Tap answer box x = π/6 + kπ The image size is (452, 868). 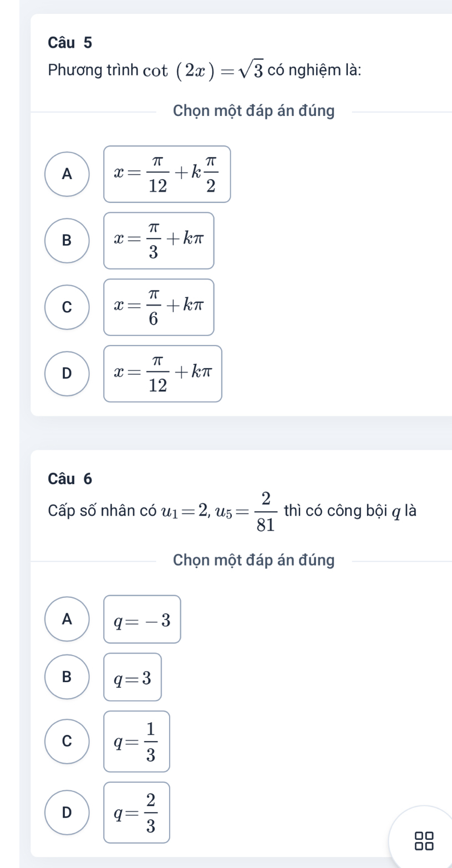pos(159,307)
